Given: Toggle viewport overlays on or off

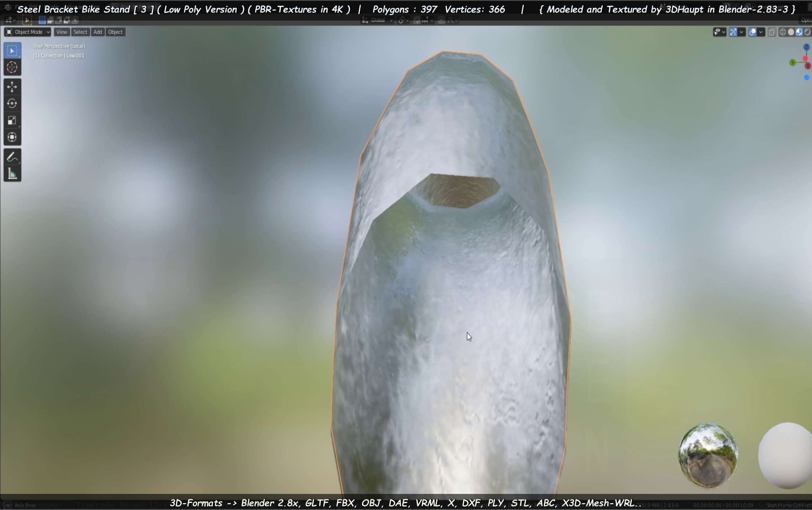Looking at the screenshot, I should coord(753,32).
